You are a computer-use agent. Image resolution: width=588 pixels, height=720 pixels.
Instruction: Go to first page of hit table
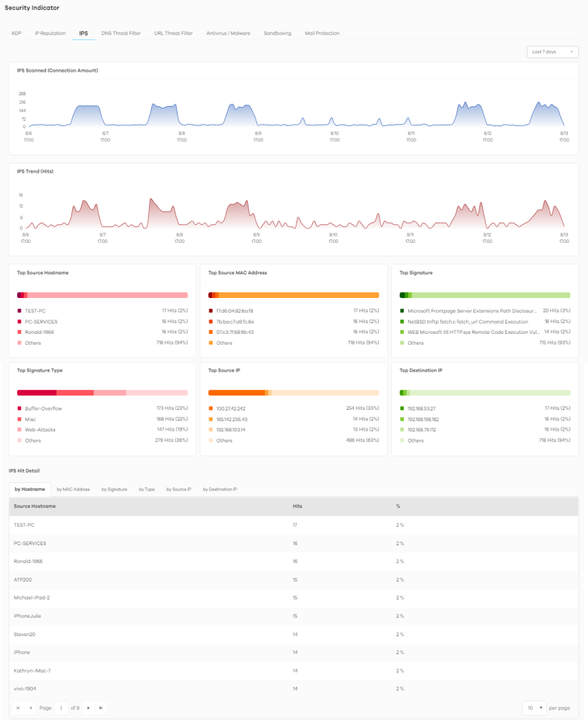coord(18,708)
